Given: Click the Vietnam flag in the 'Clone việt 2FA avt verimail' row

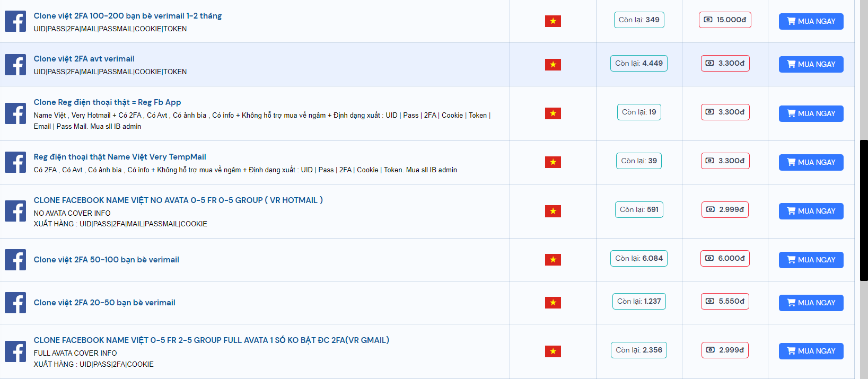Looking at the screenshot, I should pos(553,65).
